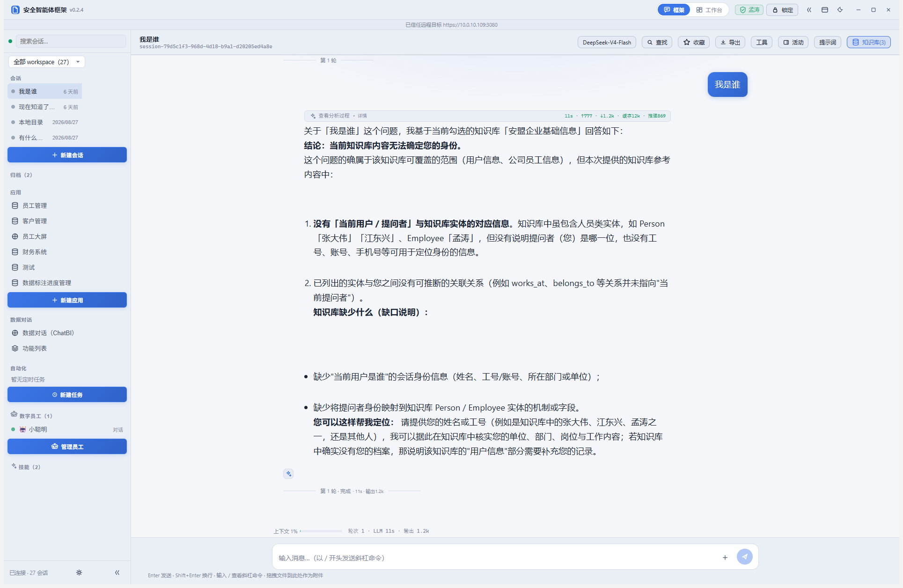
Task: Open the 全部 workspace (27) dropdown
Action: [x=47, y=62]
